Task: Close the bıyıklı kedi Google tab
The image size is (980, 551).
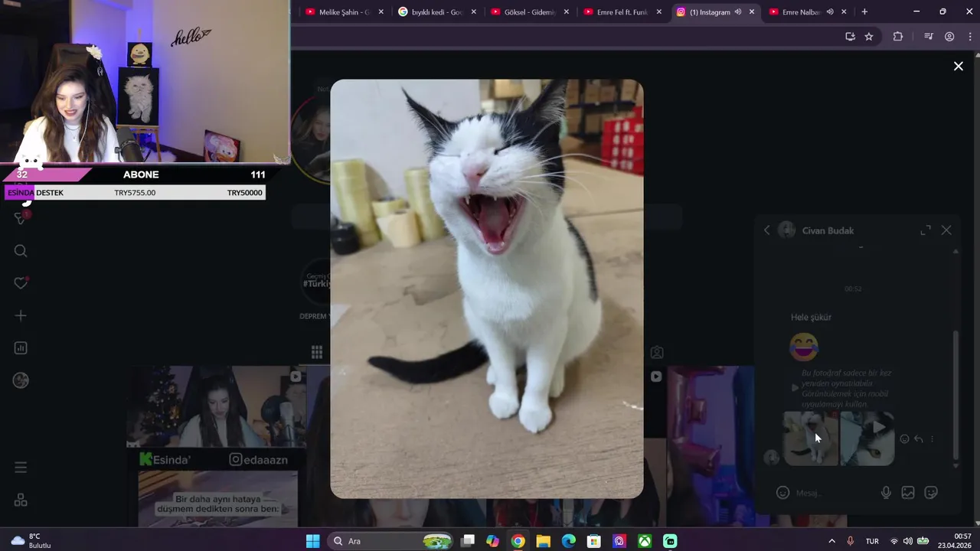Action: click(x=473, y=11)
